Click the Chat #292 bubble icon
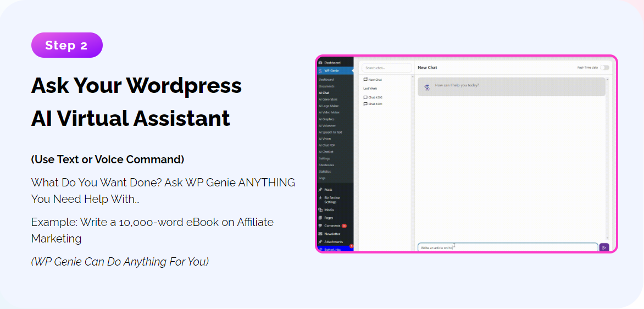Screen dimensions: 644x309 [x=365, y=97]
